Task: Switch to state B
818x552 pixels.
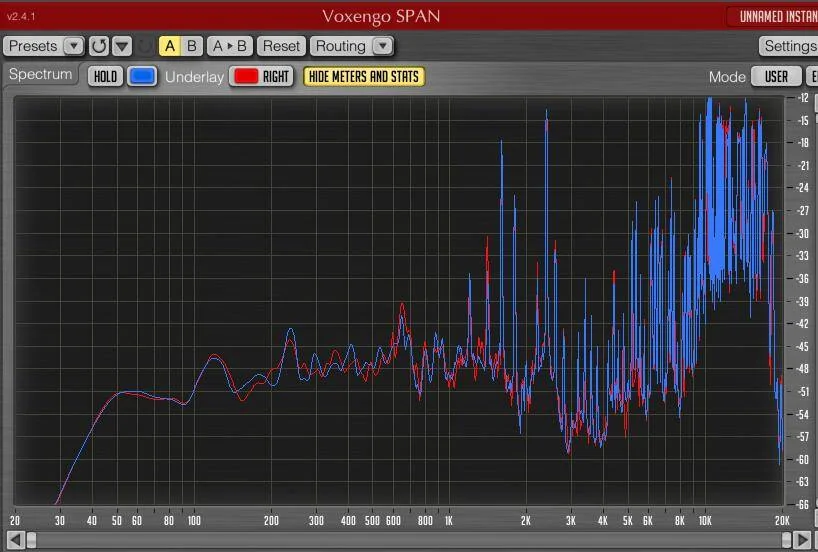Action: [x=191, y=46]
